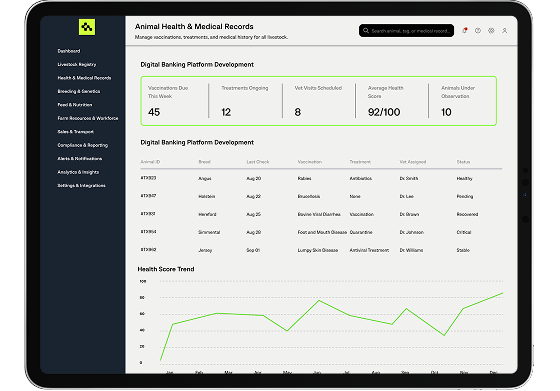The width and height of the screenshot is (560, 391).
Task: Open Settings & Integrations
Action: pos(81,186)
